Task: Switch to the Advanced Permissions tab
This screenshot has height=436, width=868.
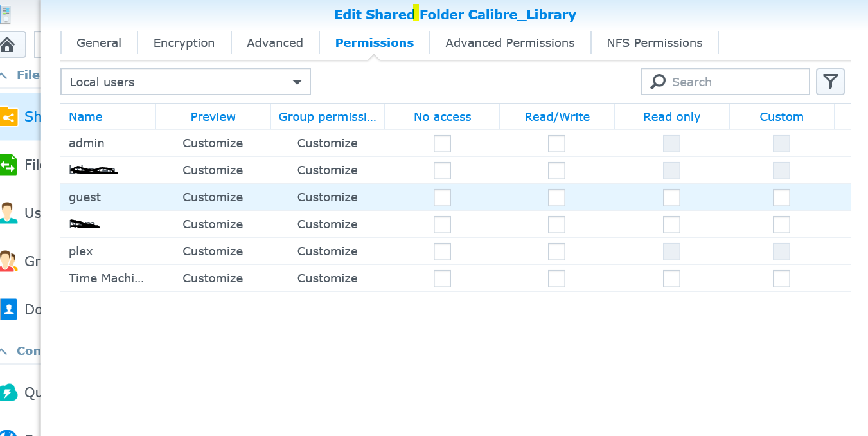Action: (509, 43)
